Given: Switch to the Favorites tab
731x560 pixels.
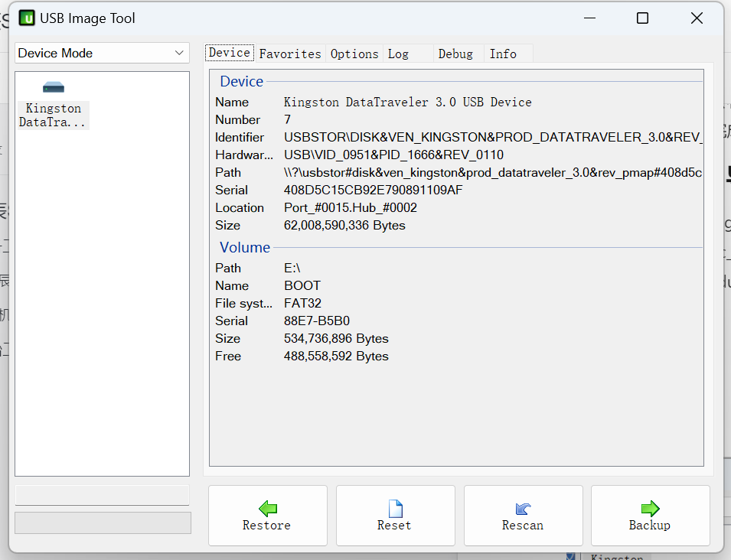Looking at the screenshot, I should 290,54.
